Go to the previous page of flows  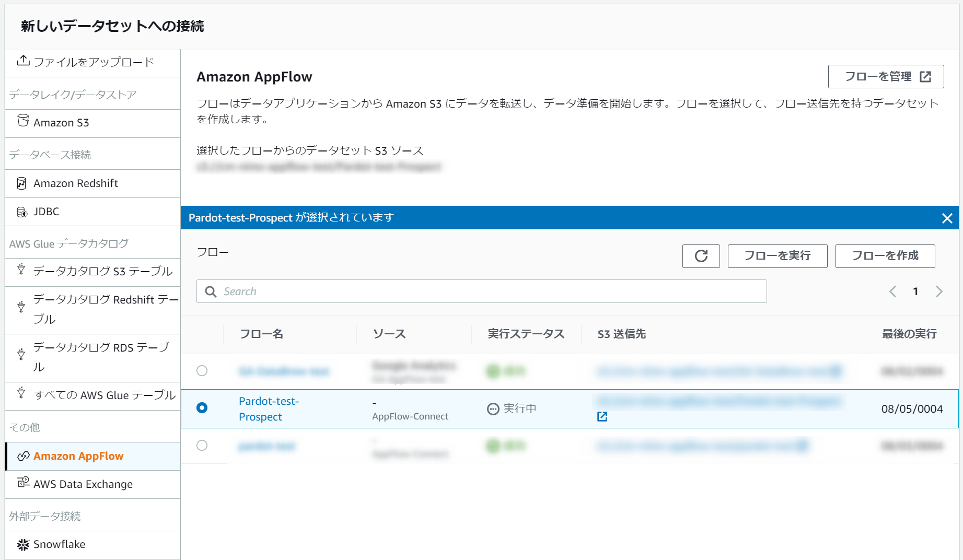[x=892, y=291]
